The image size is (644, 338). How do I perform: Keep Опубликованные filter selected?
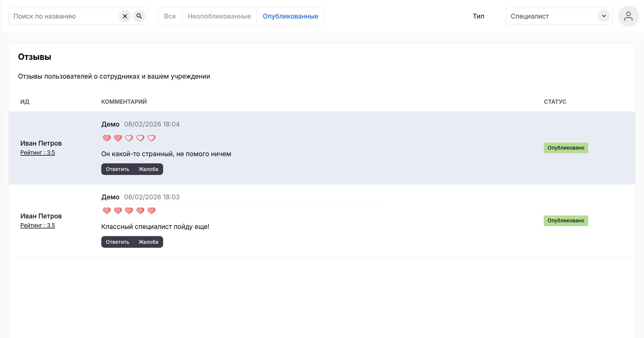click(x=290, y=16)
